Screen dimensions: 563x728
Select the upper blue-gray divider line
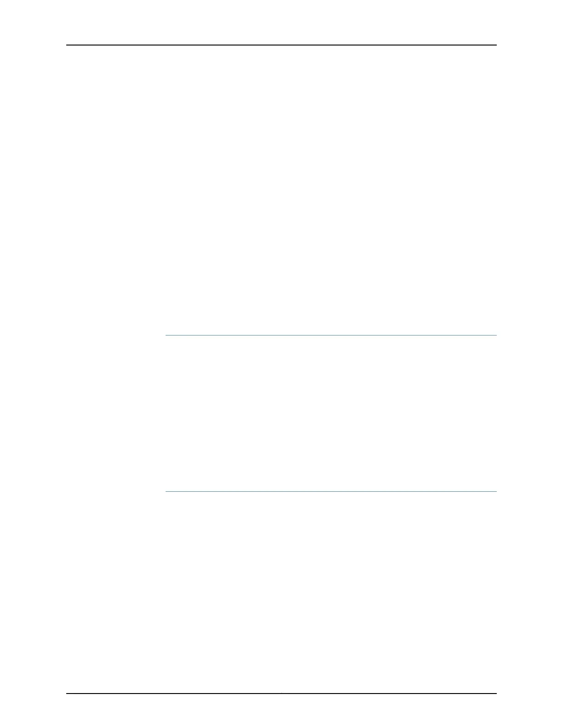point(331,336)
